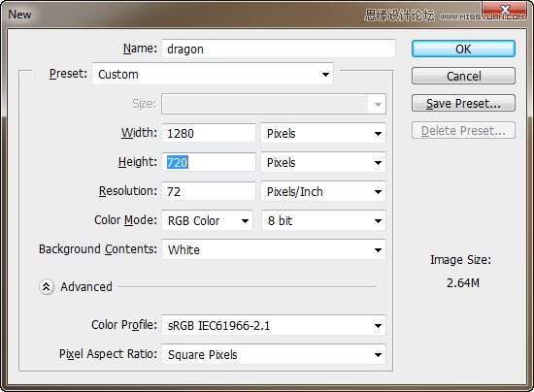Click the Height field showing 720
This screenshot has height=392, width=534.
pyautogui.click(x=209, y=162)
